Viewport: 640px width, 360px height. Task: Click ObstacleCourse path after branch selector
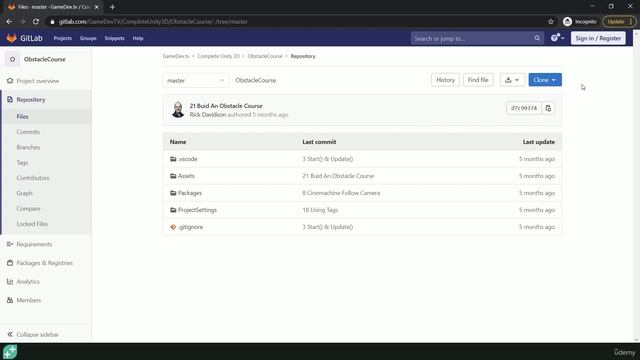[x=256, y=80]
